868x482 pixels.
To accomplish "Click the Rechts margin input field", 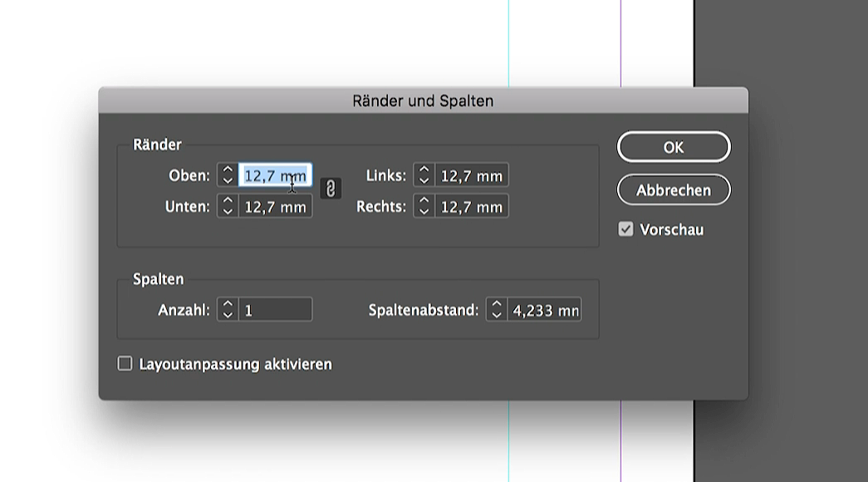I will tap(471, 207).
